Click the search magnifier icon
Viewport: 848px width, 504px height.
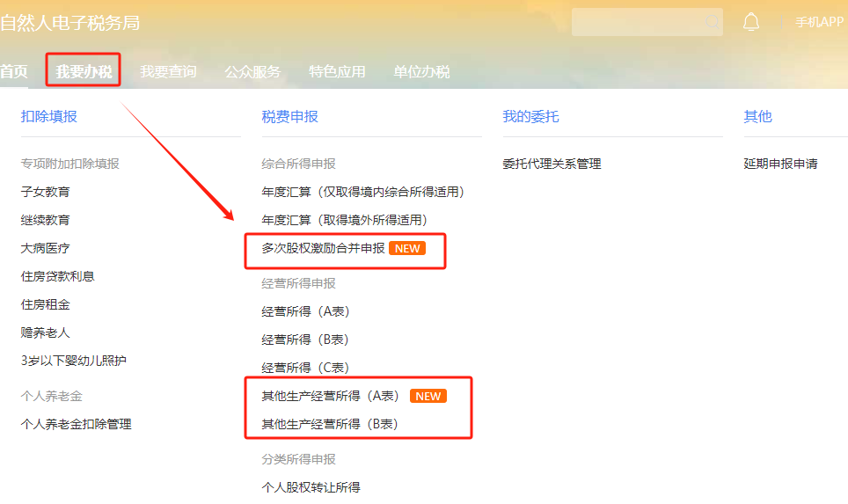(713, 22)
